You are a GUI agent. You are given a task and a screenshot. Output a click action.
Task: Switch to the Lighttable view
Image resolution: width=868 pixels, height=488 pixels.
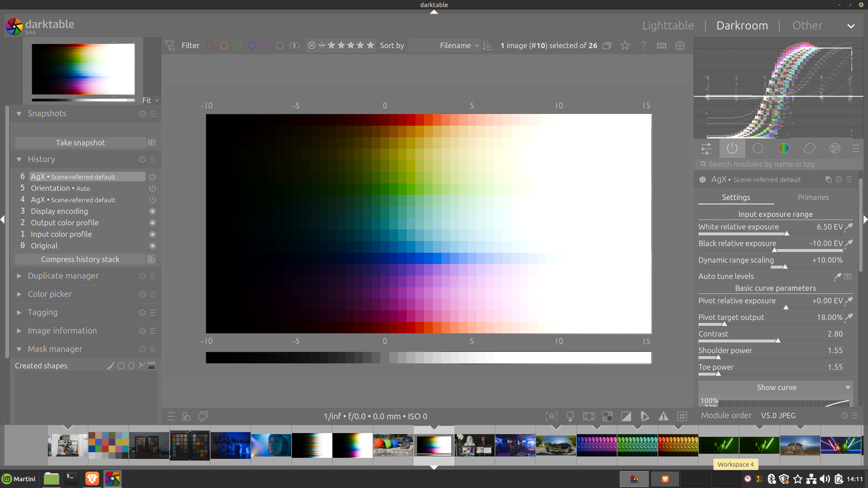point(668,25)
